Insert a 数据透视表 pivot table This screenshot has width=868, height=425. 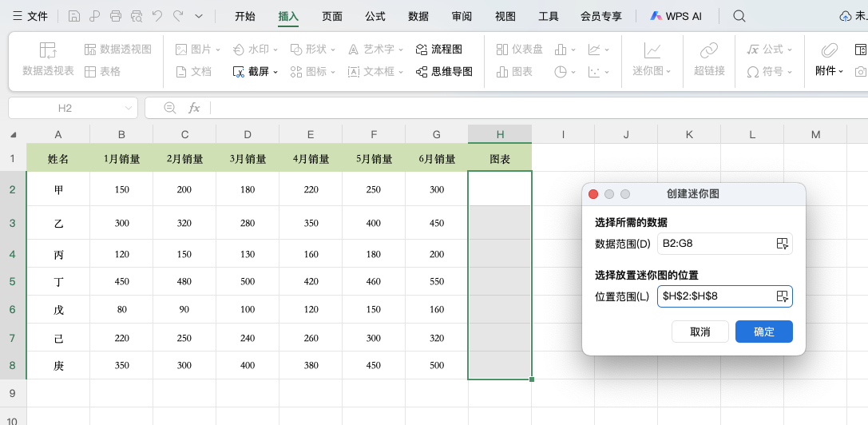tap(48, 59)
